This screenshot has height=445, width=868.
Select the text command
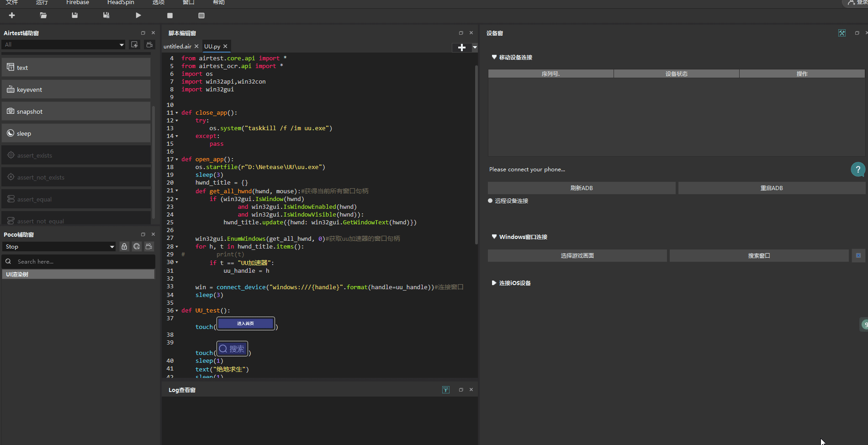click(76, 68)
